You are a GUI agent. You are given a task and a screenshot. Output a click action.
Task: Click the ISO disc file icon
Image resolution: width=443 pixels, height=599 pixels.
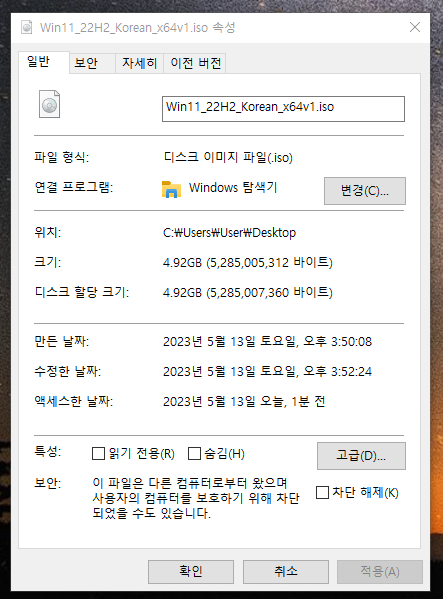[x=49, y=104]
